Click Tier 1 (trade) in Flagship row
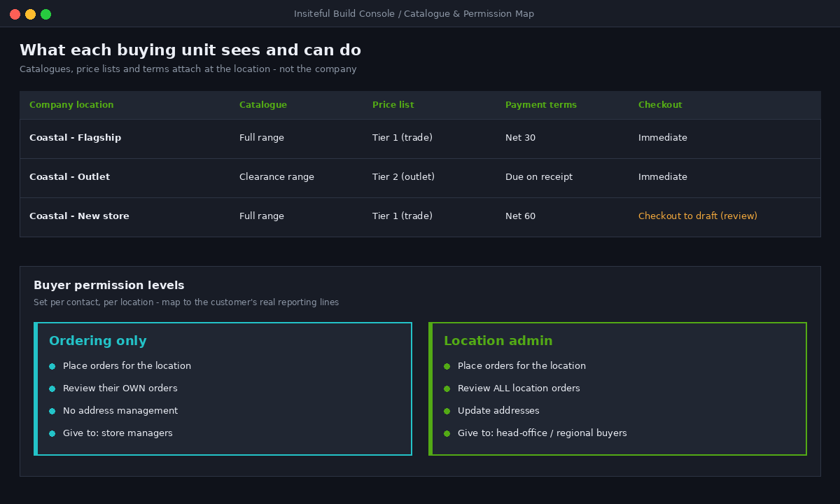Screen dimensions: 840x504 coord(402,138)
